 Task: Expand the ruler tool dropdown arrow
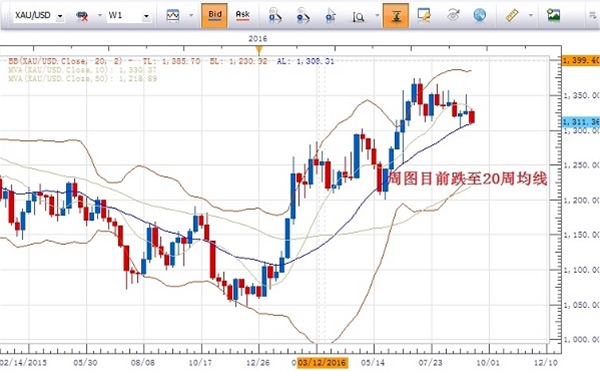click(530, 15)
